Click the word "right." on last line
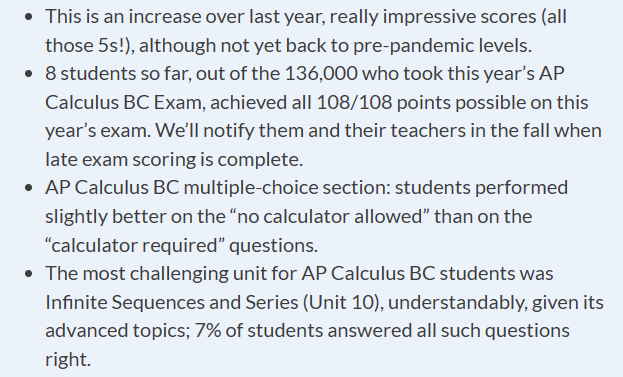This screenshot has width=623, height=377. [x=68, y=360]
